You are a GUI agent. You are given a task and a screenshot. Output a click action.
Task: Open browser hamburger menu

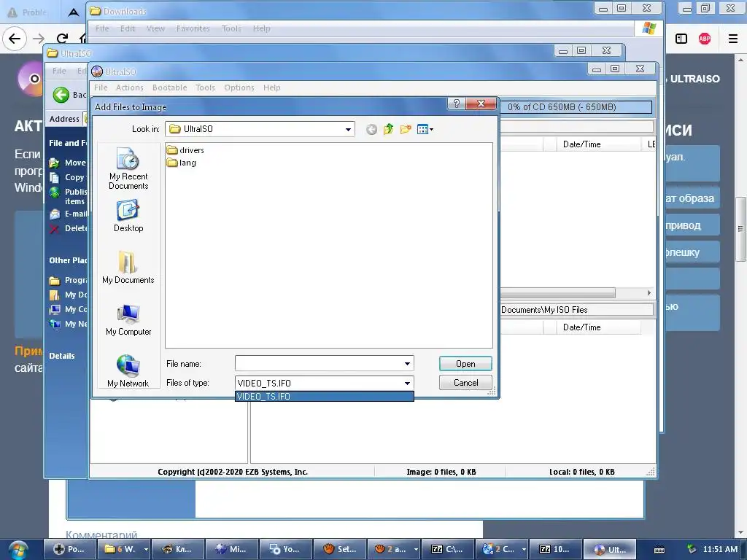click(733, 39)
